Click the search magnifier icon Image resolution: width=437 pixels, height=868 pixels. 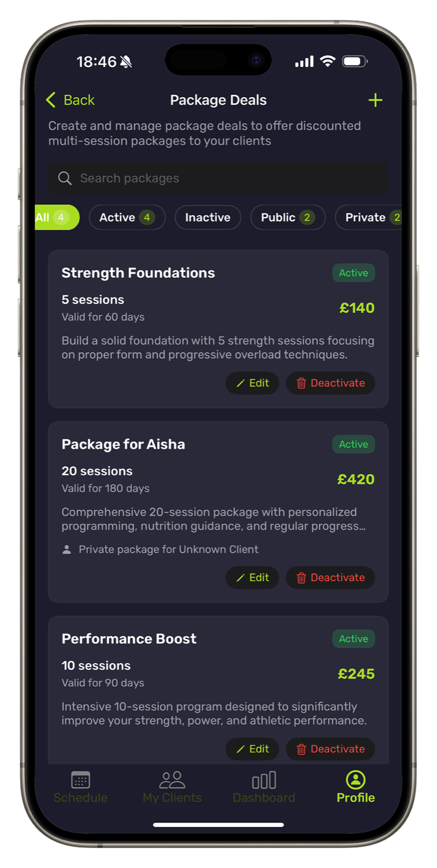pos(65,178)
